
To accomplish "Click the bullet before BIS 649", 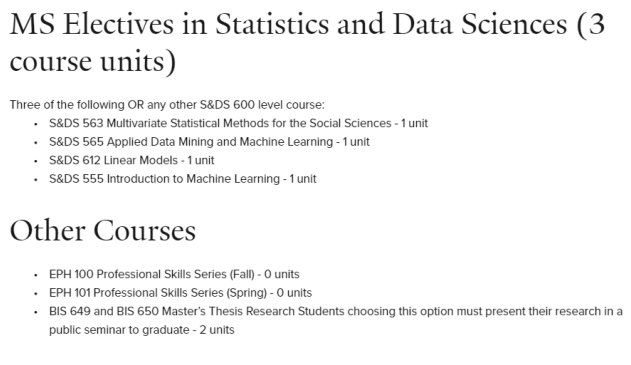I will coord(36,312).
